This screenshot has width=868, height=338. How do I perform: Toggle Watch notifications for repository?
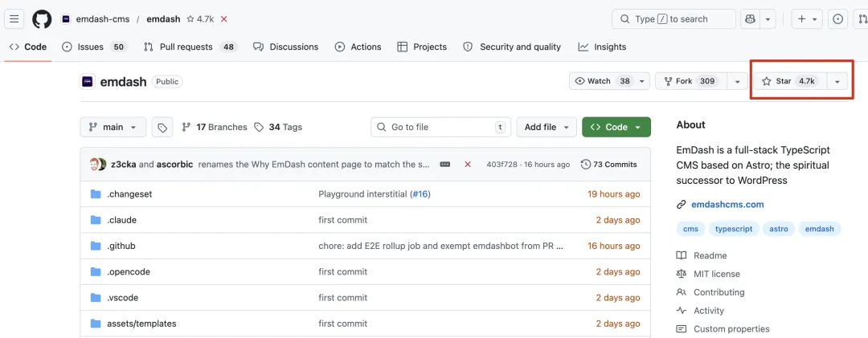click(601, 81)
